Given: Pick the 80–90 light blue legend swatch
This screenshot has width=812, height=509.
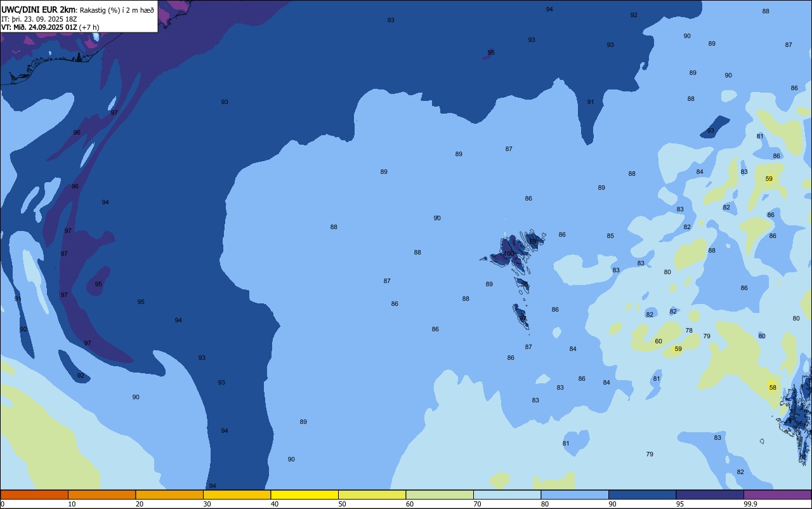Looking at the screenshot, I should click(x=575, y=494).
